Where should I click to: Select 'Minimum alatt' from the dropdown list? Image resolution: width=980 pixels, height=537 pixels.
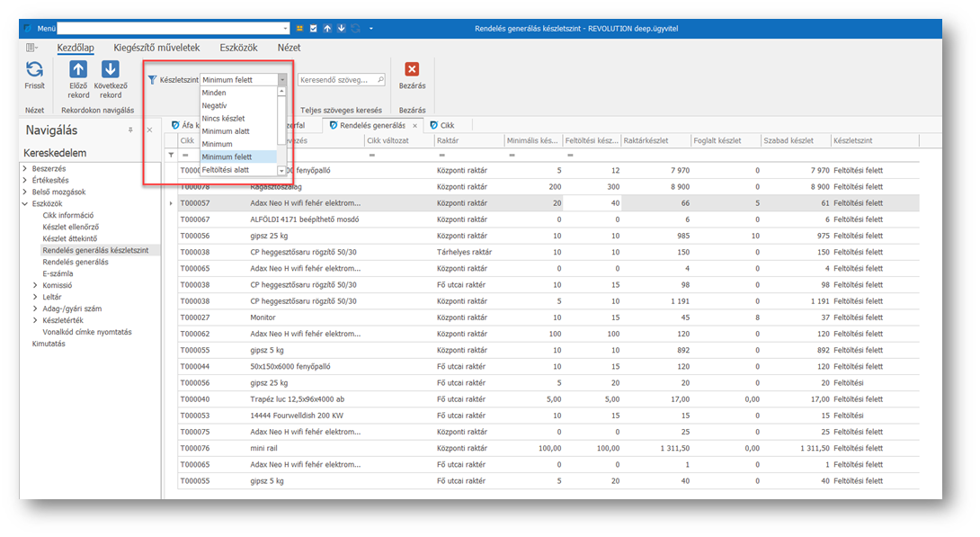tap(226, 131)
